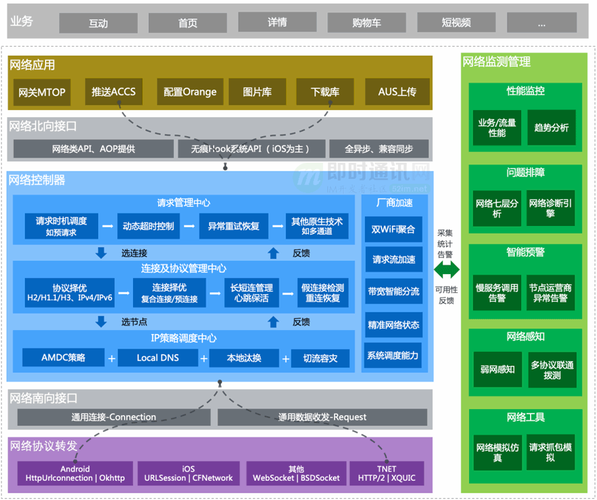This screenshot has width=597, height=500.
Task: Click the 假连接检测 重连恢复 box
Action: coord(322,293)
